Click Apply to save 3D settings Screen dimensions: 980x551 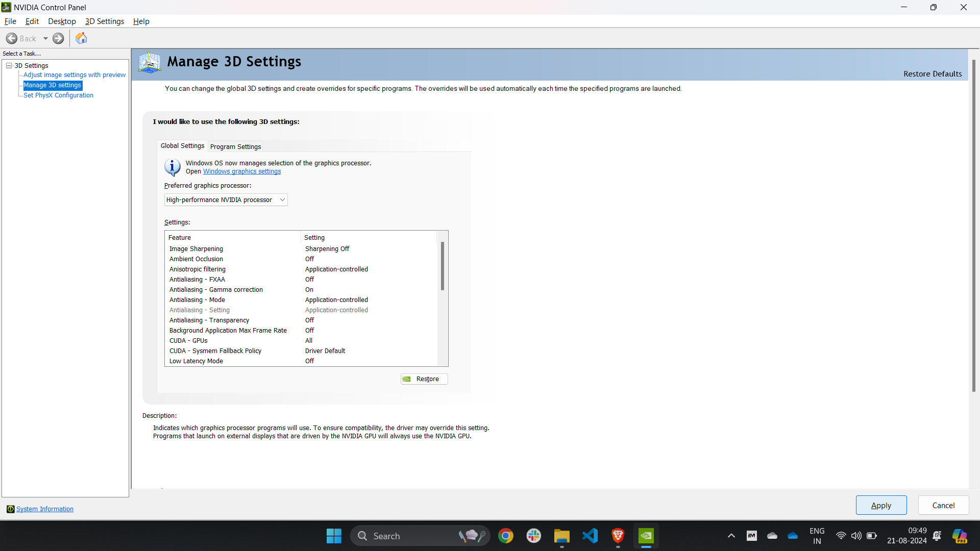(x=881, y=505)
